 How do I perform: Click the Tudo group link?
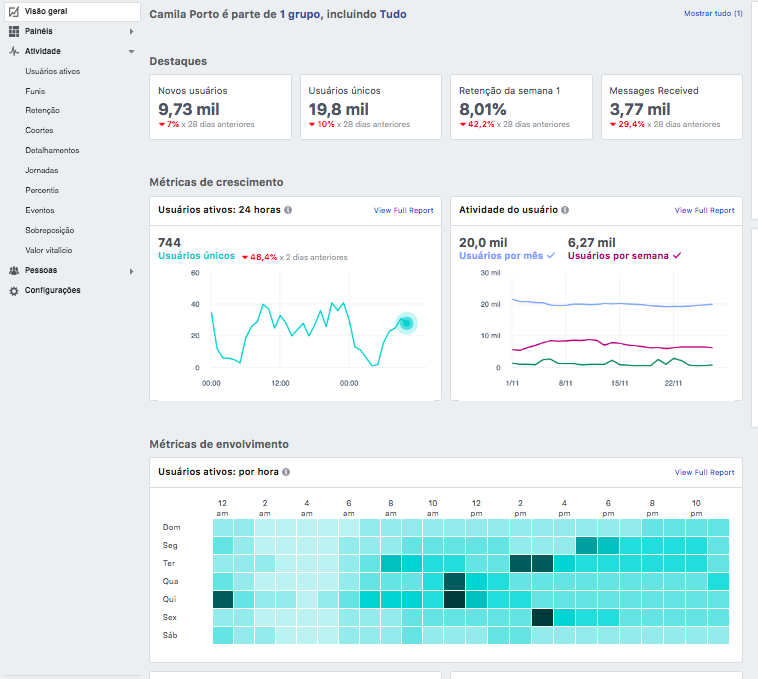(393, 14)
